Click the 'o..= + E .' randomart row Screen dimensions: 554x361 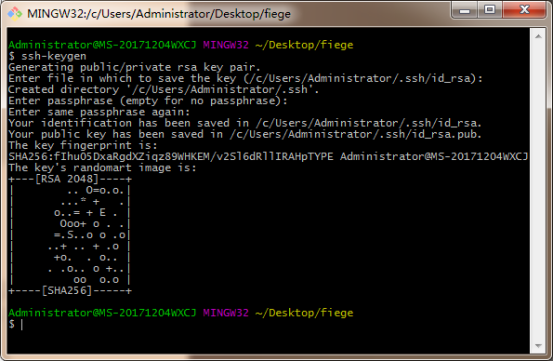pyautogui.click(x=86, y=213)
